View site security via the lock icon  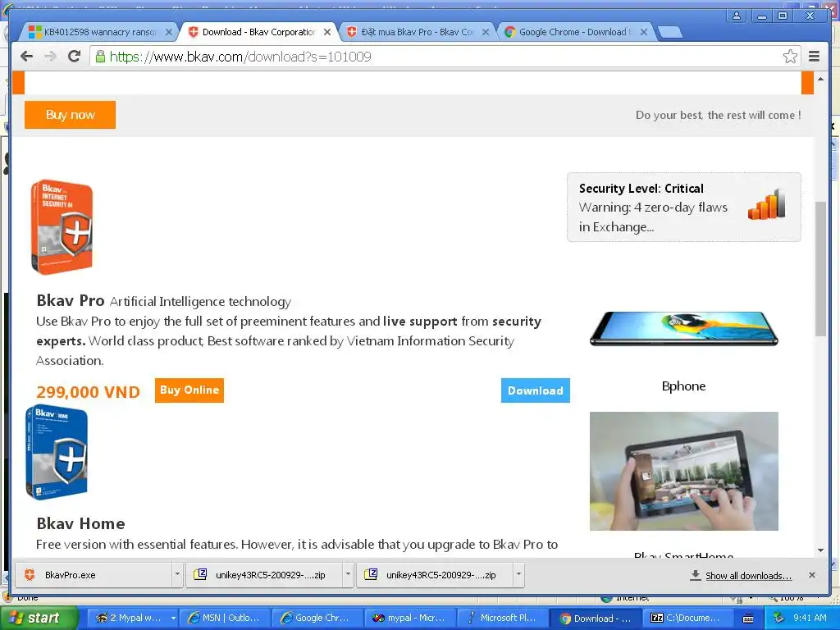point(100,57)
